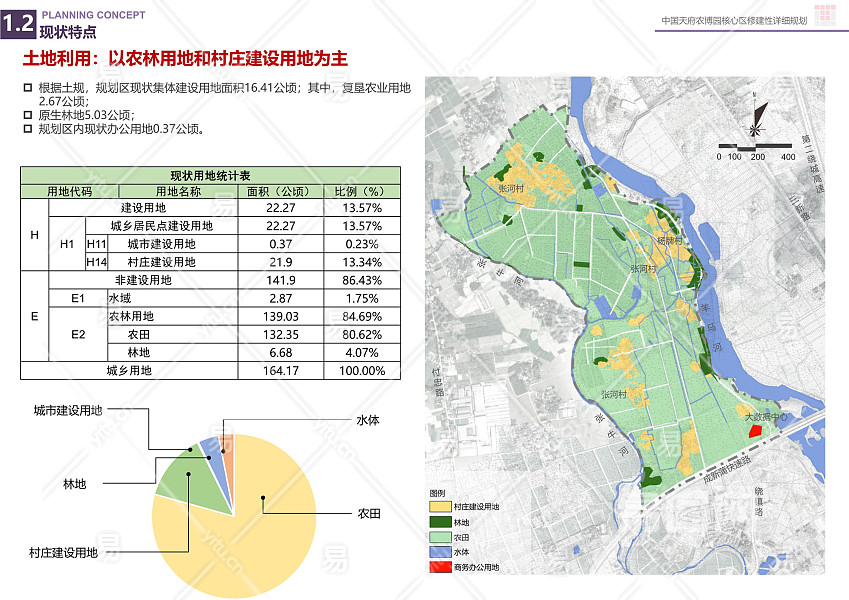Select the 林地 dark green legend icon

coord(440,522)
